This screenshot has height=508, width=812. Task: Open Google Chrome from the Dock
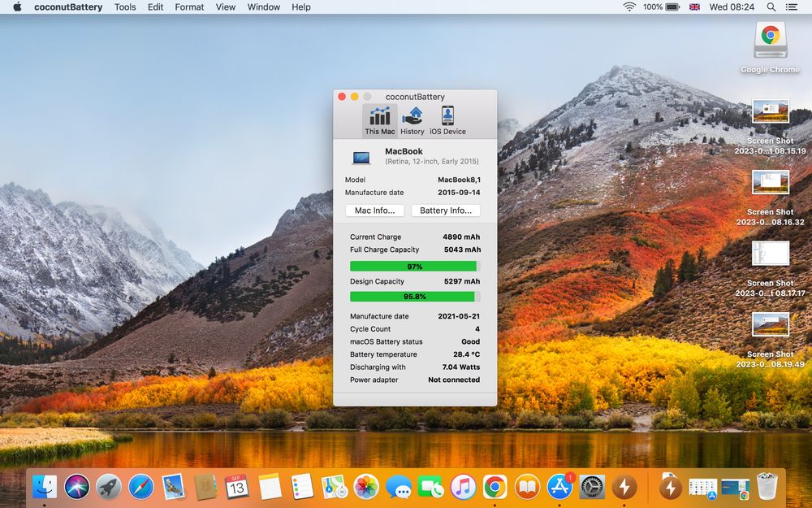pyautogui.click(x=495, y=487)
